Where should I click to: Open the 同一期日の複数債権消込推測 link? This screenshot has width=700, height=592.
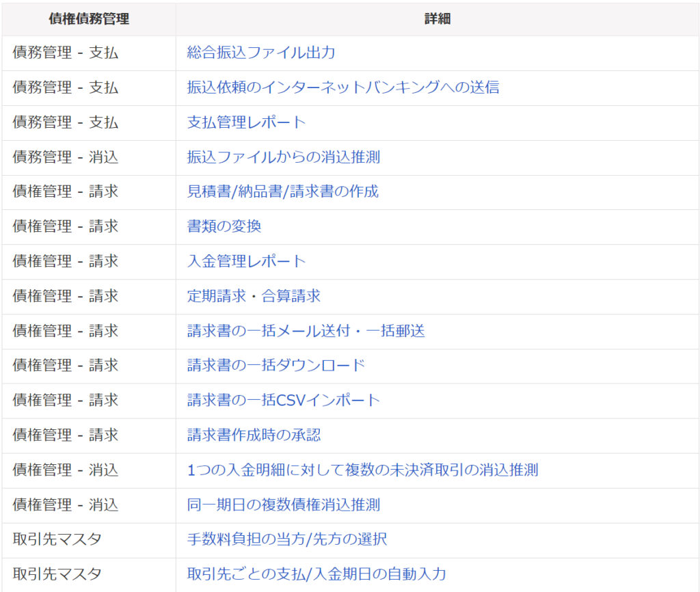284,504
